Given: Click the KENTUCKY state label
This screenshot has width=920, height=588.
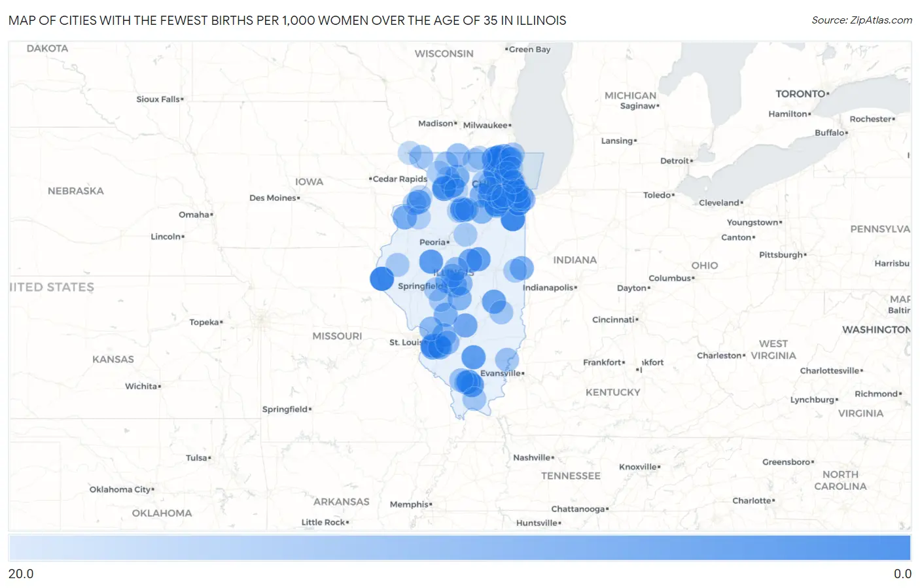Looking at the screenshot, I should (x=613, y=392).
